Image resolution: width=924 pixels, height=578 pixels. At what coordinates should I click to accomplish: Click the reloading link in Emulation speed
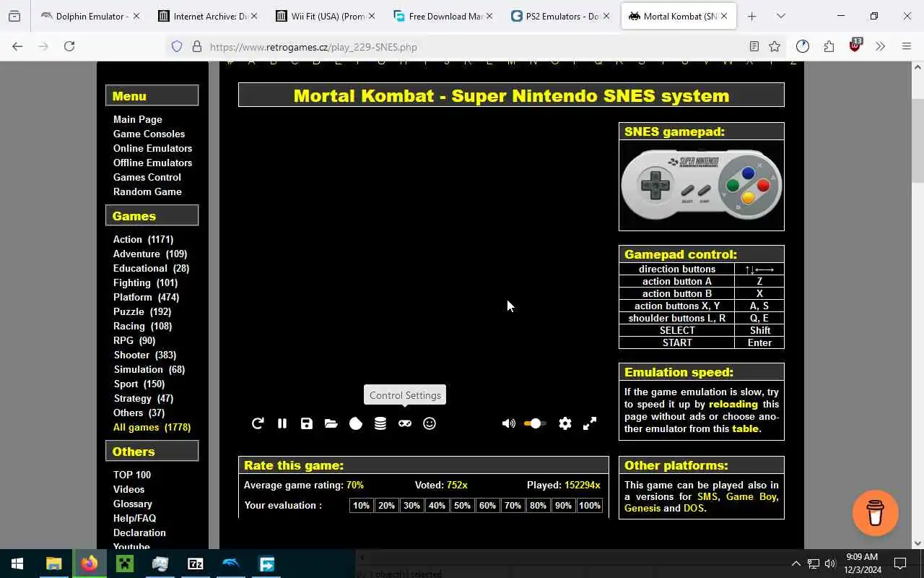733,404
